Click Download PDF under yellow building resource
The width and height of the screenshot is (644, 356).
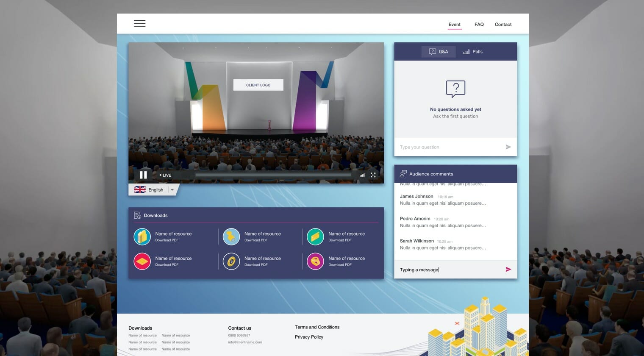(167, 240)
